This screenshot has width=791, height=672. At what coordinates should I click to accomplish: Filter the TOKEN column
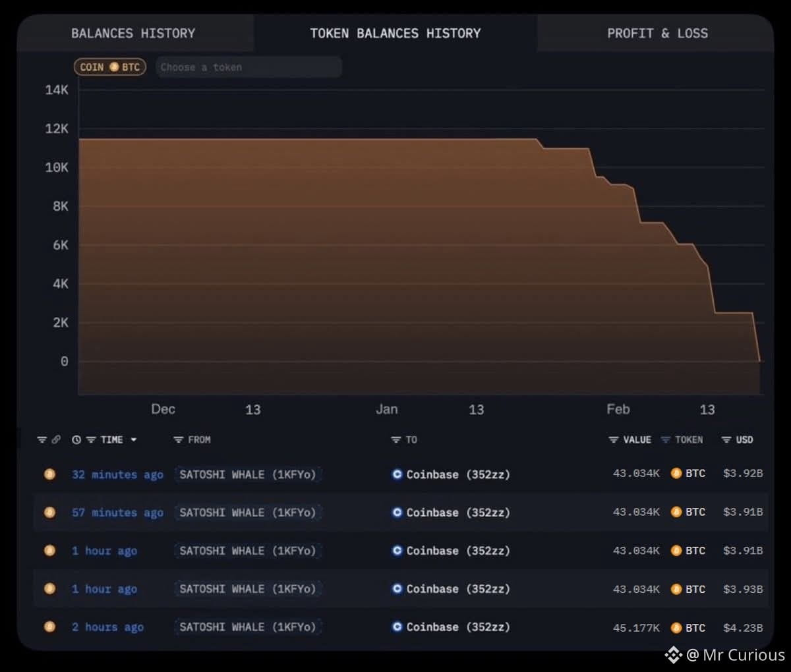(666, 439)
